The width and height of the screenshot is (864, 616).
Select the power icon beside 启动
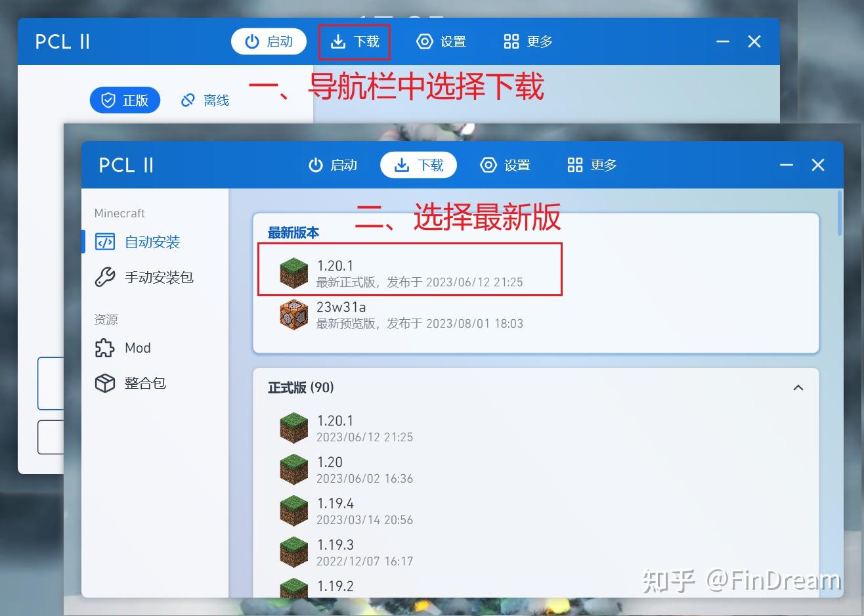pos(316,165)
